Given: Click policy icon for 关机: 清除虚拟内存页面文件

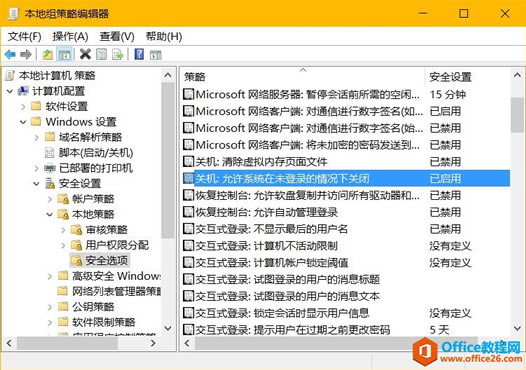Looking at the screenshot, I should (188, 162).
